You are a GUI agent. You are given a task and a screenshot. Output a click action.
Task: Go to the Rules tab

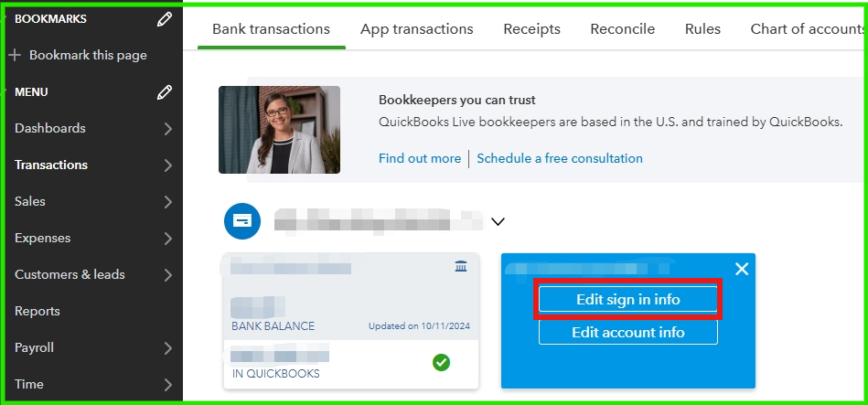click(x=703, y=28)
